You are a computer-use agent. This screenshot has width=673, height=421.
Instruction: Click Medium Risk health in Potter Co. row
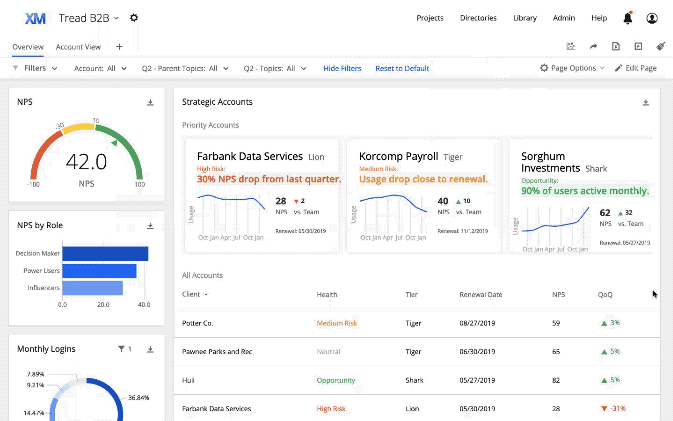[336, 323]
